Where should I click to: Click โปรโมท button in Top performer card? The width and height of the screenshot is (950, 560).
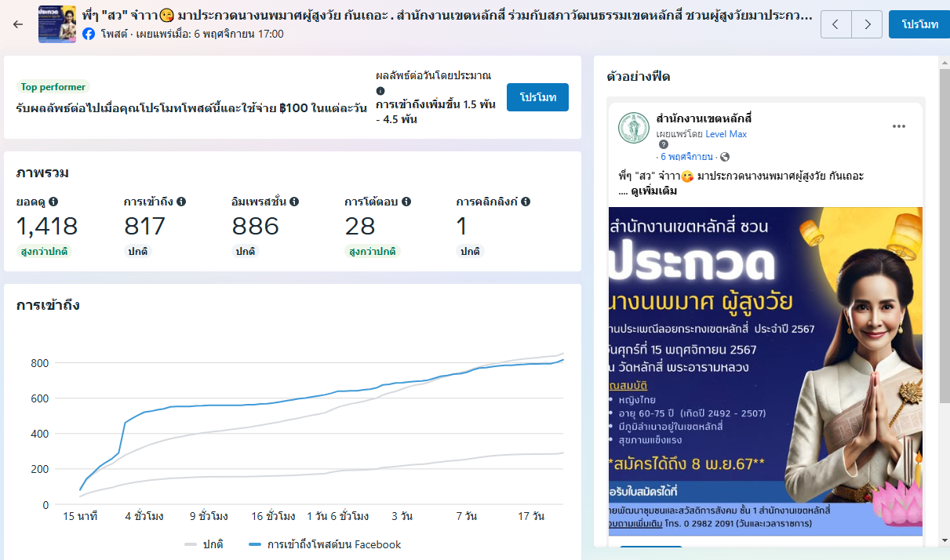tap(537, 97)
